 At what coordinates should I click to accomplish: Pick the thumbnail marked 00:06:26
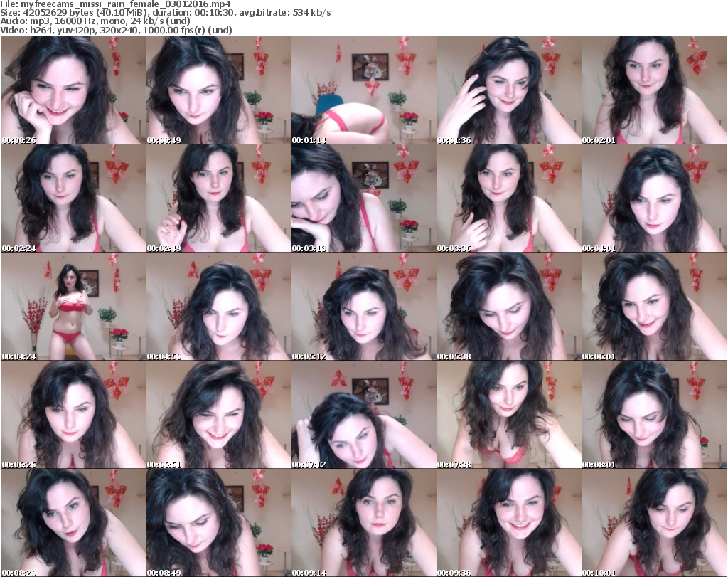pos(74,414)
